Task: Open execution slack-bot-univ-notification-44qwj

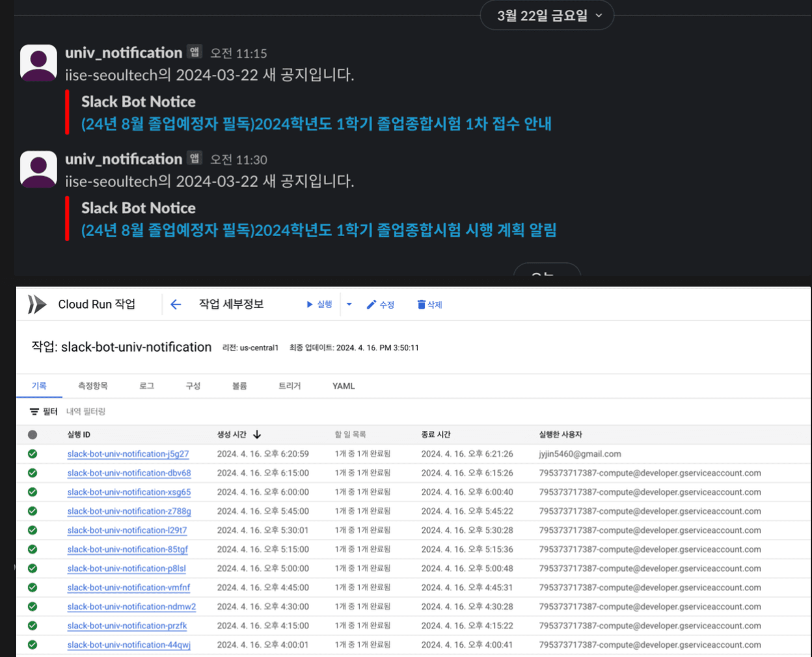Action: (129, 645)
